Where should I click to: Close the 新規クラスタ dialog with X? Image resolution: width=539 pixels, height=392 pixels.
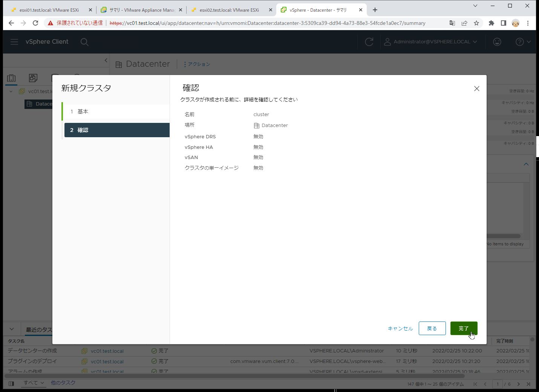click(x=476, y=89)
